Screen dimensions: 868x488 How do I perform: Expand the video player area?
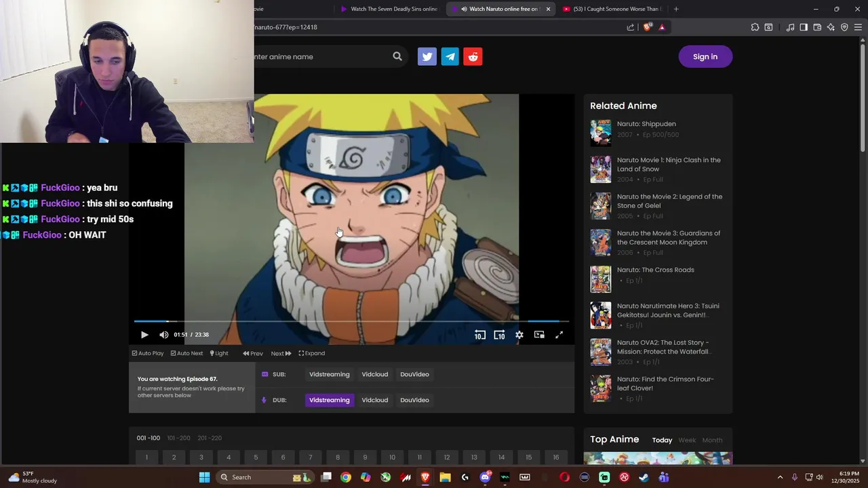point(312,353)
